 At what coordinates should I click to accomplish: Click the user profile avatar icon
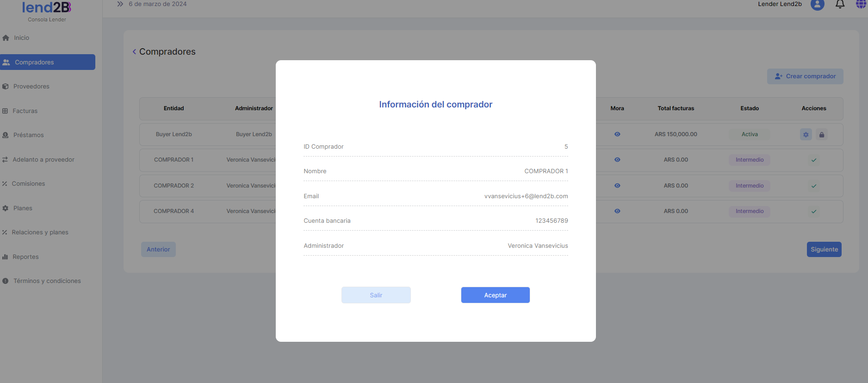coord(817,5)
